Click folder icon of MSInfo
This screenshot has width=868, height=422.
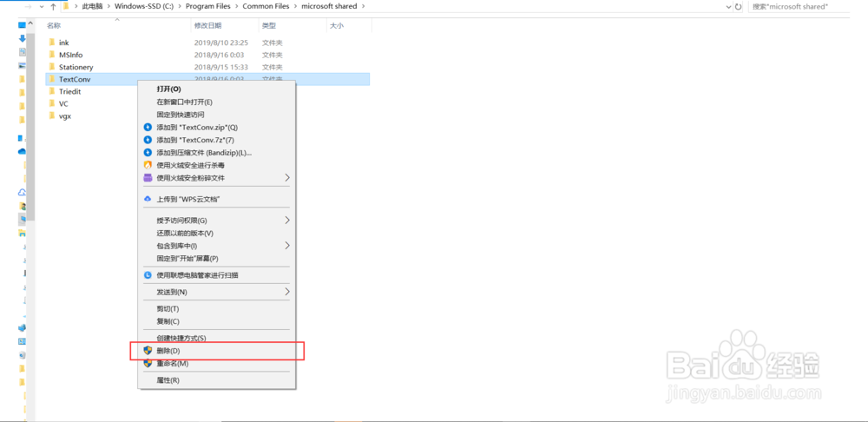coord(51,55)
